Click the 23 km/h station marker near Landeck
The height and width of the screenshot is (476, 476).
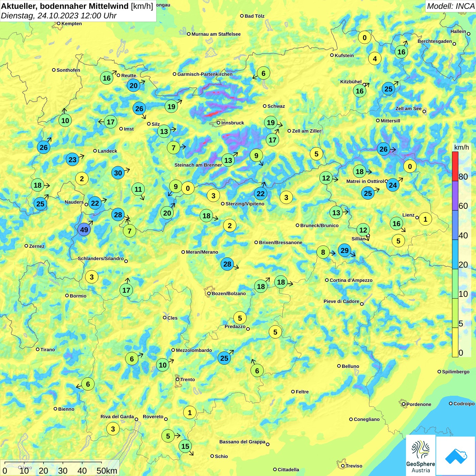tap(72, 159)
